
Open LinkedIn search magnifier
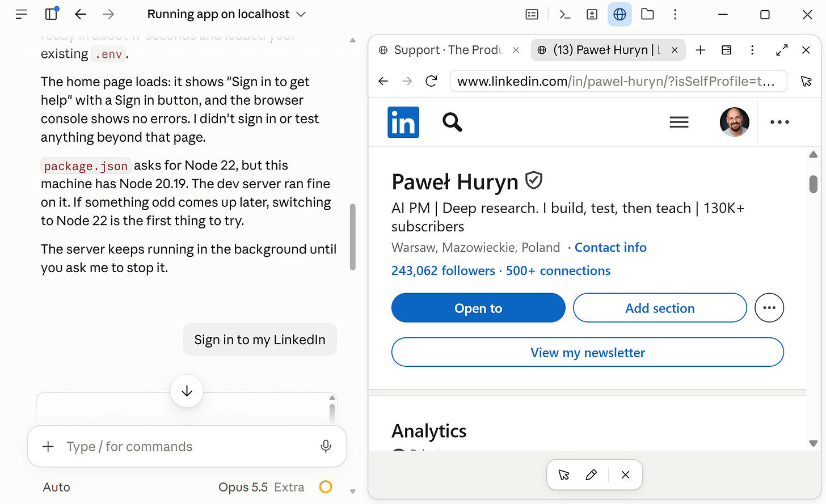point(452,122)
